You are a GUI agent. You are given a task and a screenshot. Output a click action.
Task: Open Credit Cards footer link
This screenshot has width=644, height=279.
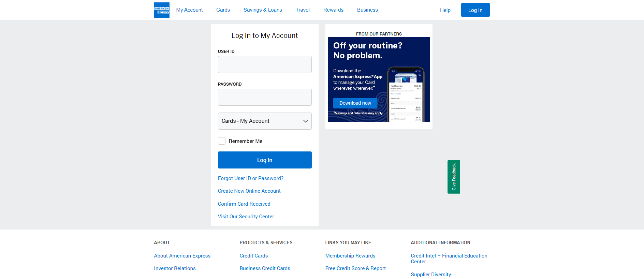(x=254, y=256)
